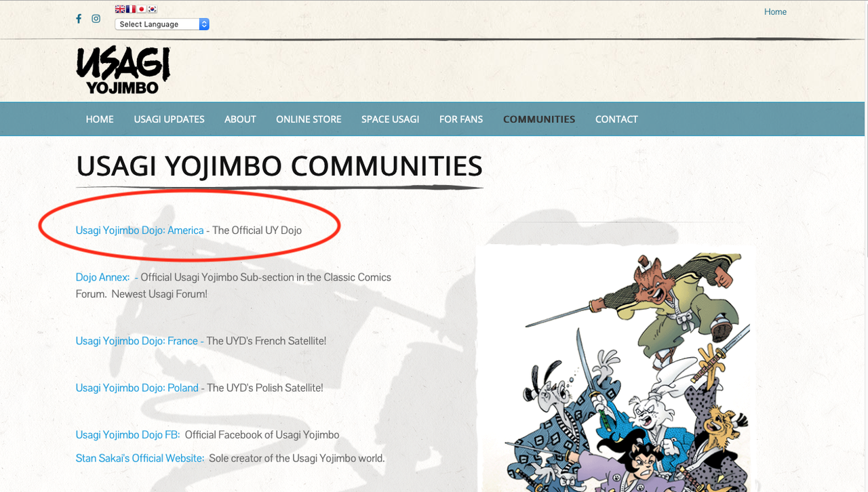This screenshot has width=868, height=492.
Task: Open the Facebook social icon
Action: click(79, 18)
